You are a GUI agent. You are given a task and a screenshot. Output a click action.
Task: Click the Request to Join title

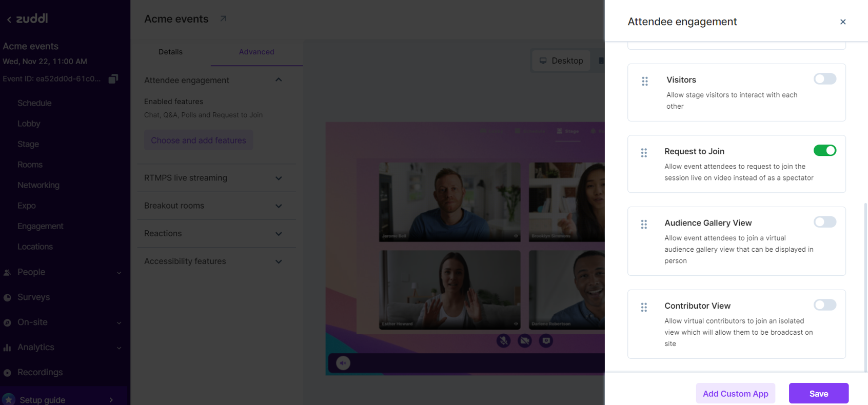coord(694,151)
